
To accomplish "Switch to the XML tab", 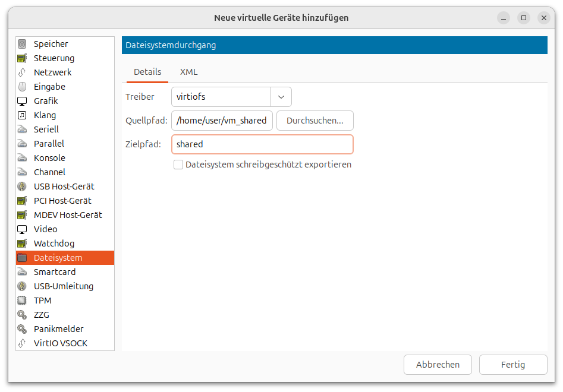I will 188,72.
